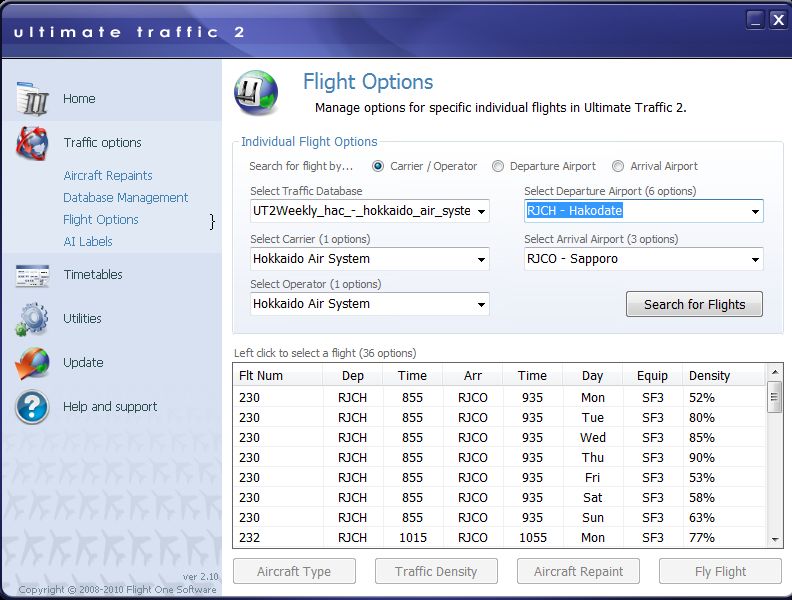792x600 pixels.
Task: Open Update in the sidebar
Action: pyautogui.click(x=83, y=363)
